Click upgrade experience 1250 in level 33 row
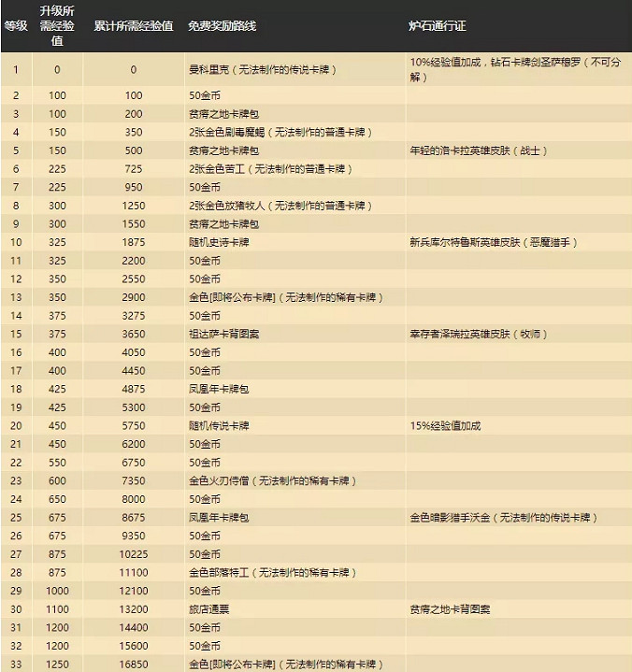Screen dimensions: 632x672 click(57, 665)
